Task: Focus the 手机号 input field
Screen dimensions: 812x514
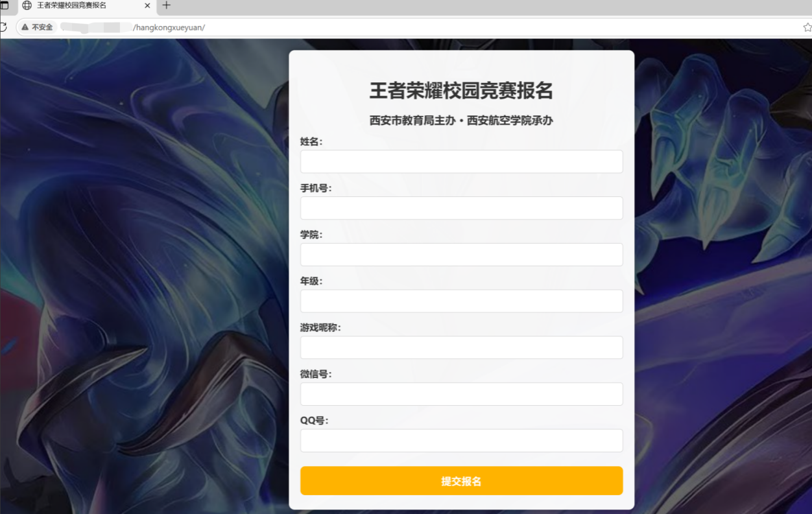Action: pyautogui.click(x=461, y=208)
